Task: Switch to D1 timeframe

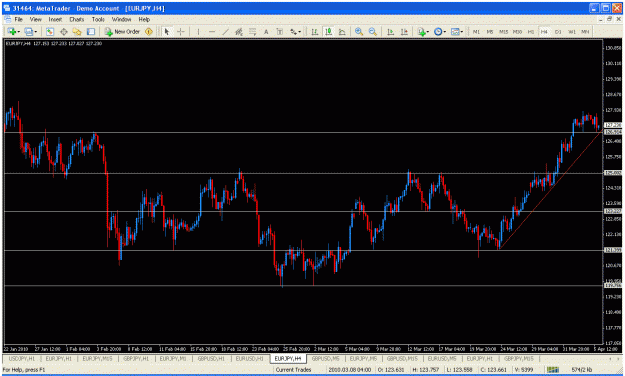Action: pos(558,31)
